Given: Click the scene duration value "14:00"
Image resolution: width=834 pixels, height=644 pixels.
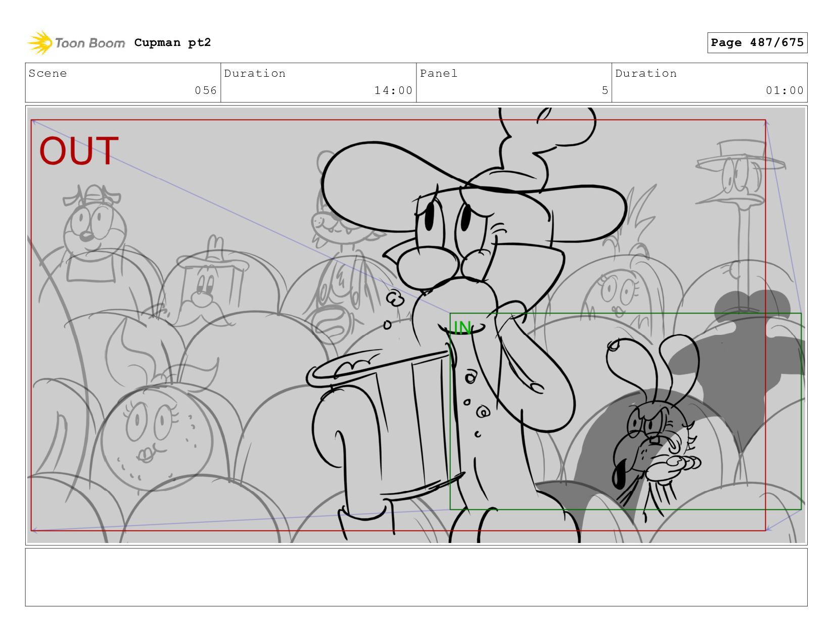Looking at the screenshot, I should click(x=393, y=90).
